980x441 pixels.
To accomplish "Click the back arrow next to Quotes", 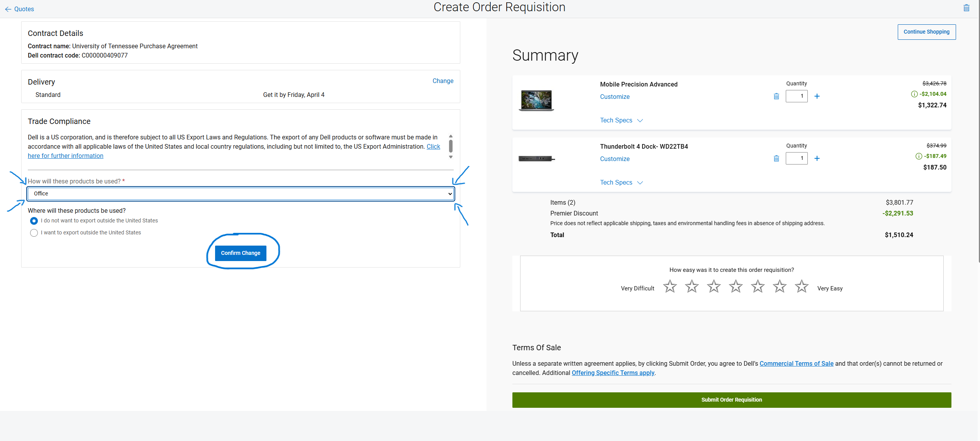I will 8,9.
